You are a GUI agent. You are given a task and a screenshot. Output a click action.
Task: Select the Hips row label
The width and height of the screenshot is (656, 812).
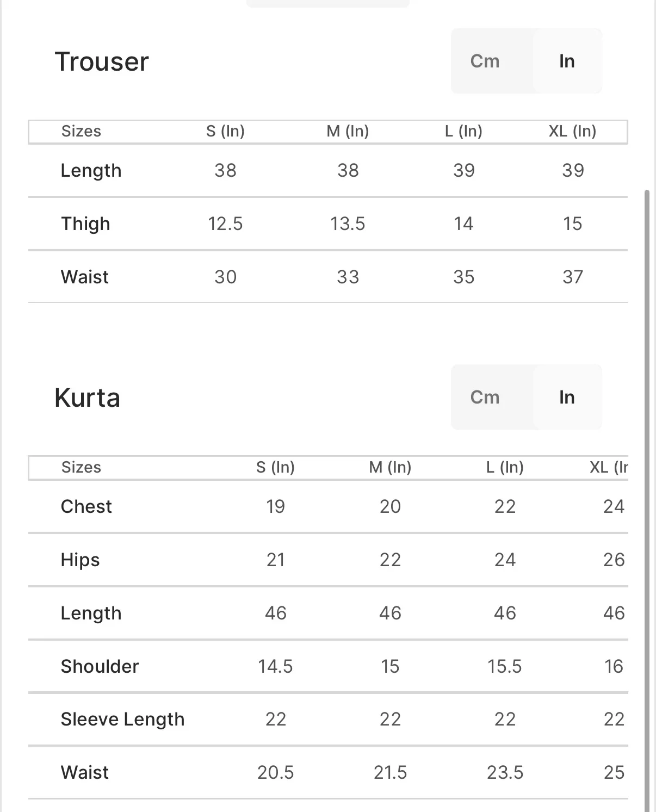(80, 560)
